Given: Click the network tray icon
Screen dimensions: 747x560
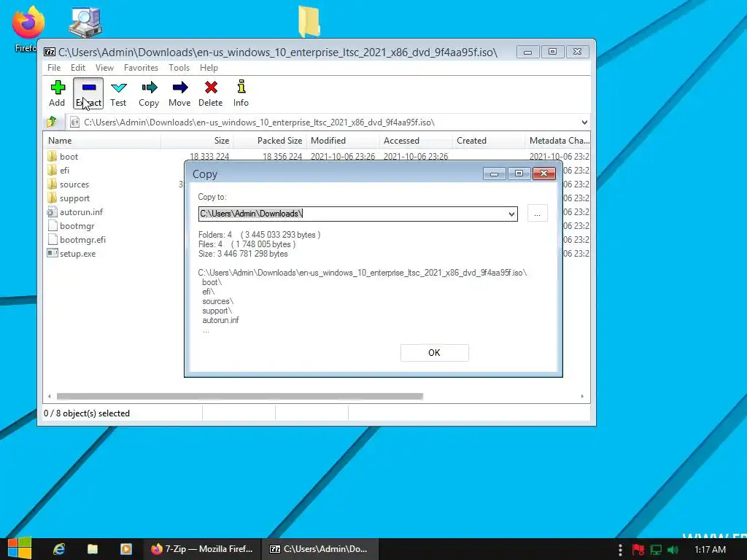Looking at the screenshot, I should pyautogui.click(x=656, y=550).
